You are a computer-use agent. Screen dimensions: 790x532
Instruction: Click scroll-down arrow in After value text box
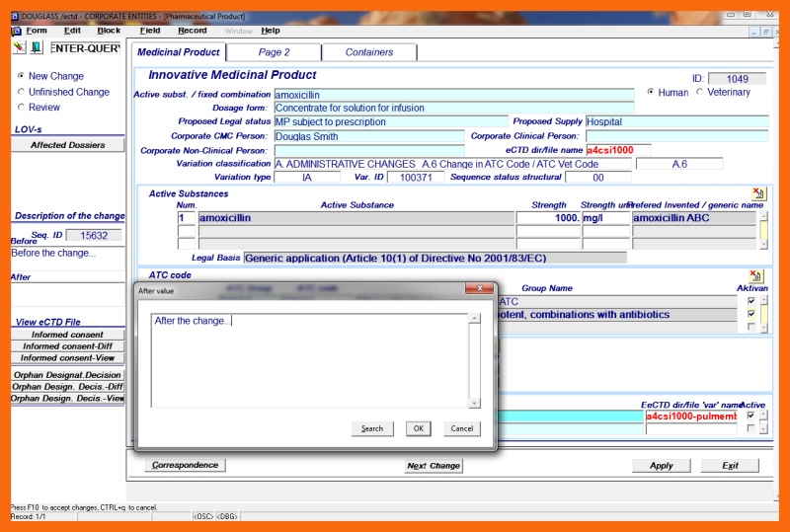click(x=474, y=403)
